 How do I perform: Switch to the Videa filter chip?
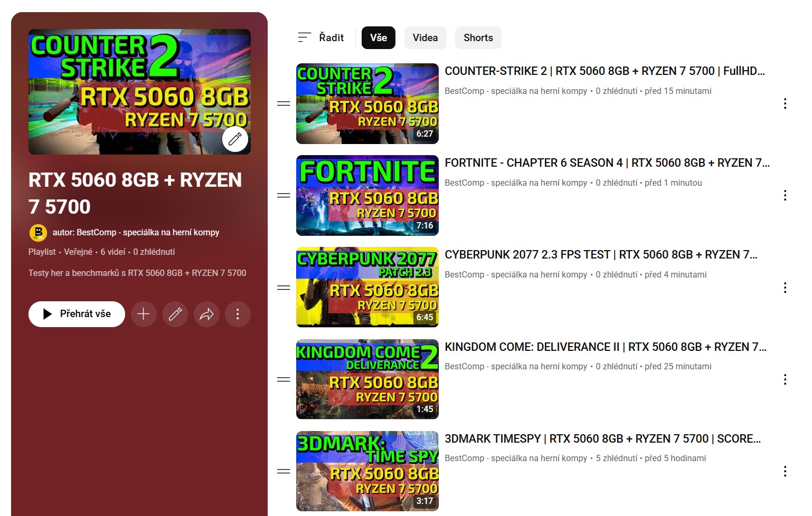point(425,37)
